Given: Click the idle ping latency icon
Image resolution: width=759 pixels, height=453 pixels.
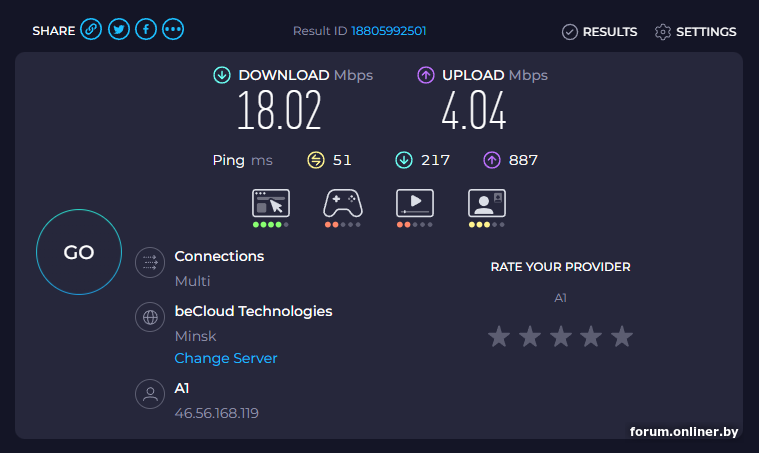Looking at the screenshot, I should (x=316, y=160).
